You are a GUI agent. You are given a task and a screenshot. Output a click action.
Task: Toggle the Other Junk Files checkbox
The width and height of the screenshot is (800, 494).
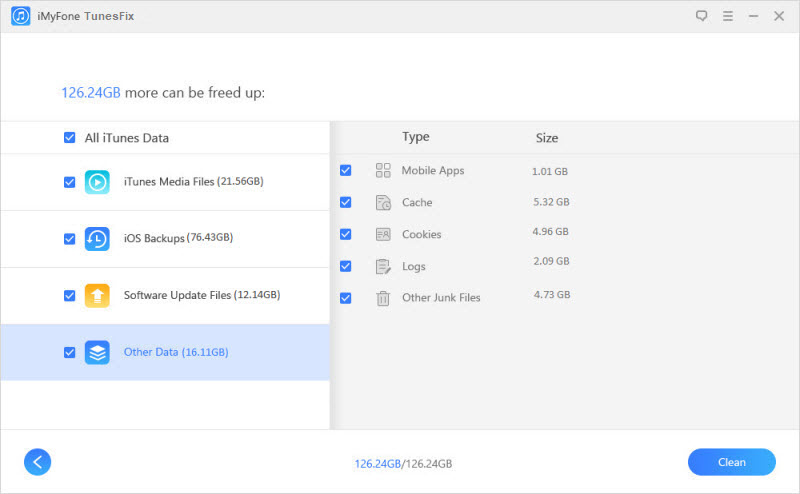coord(345,298)
